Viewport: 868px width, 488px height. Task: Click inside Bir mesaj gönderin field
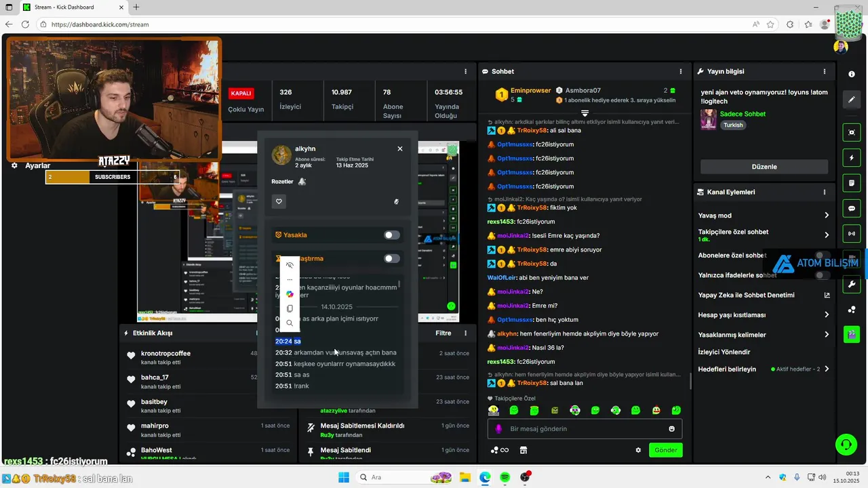585,429
